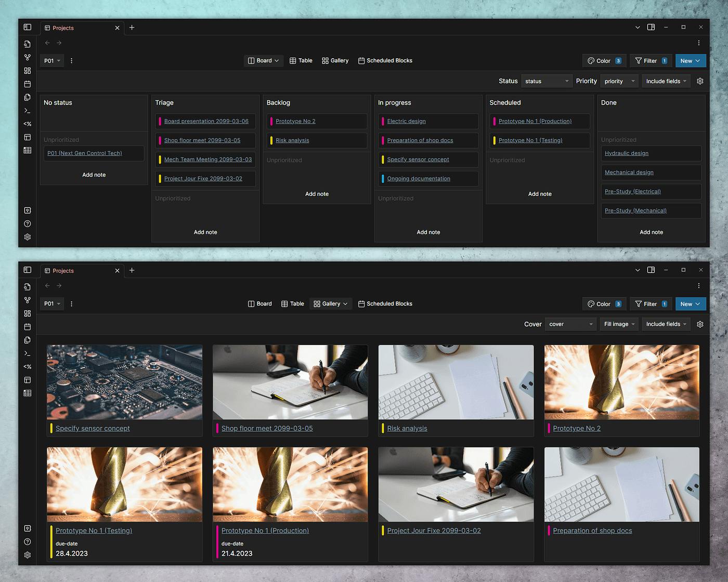The image size is (728, 582).
Task: Toggle the left sidebar panel icon
Action: pos(27,27)
